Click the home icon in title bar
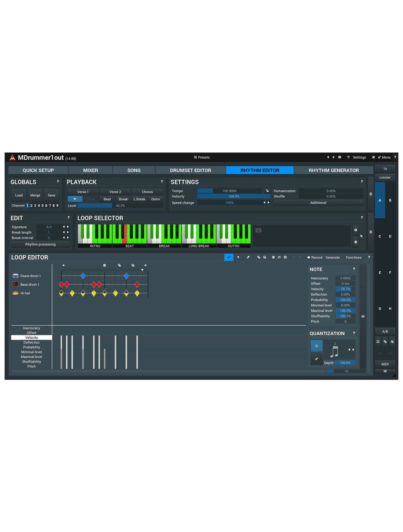 [x=373, y=157]
